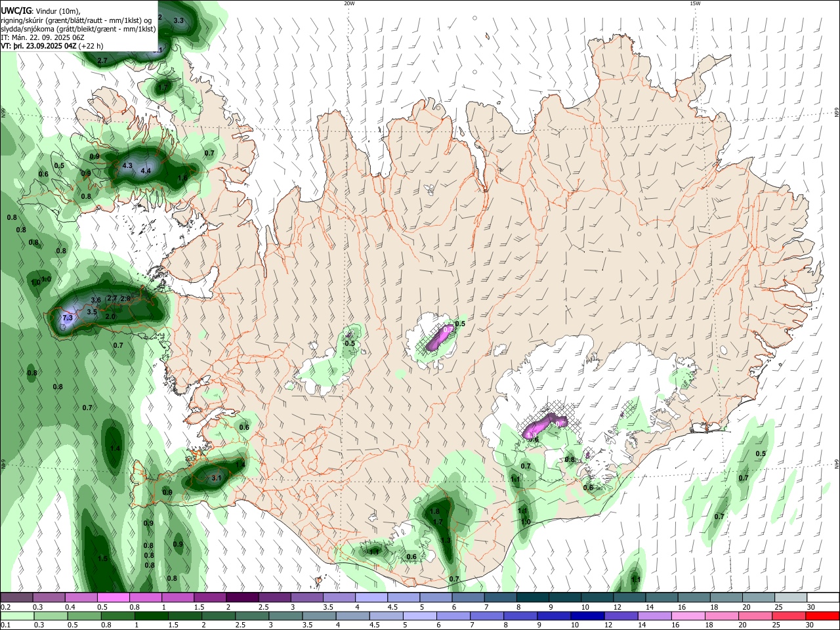Click the 4.3 precipitation value label
Screen dimensions: 840x630
127,166
